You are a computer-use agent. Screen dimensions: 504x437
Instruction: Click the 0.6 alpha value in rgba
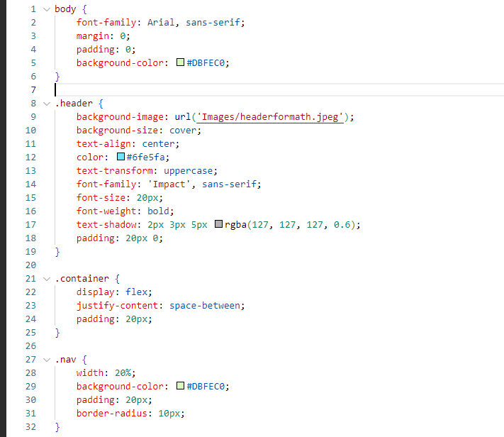[342, 225]
